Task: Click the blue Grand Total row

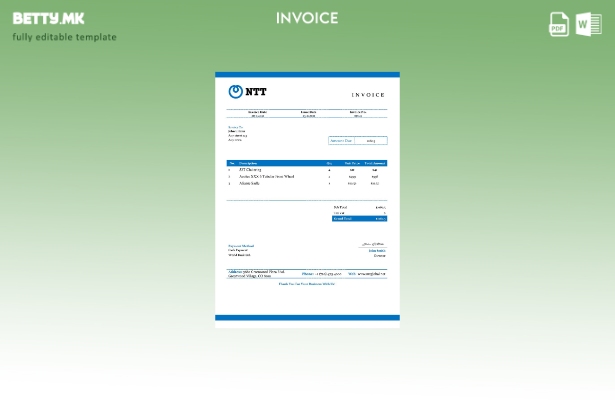Action: point(359,218)
